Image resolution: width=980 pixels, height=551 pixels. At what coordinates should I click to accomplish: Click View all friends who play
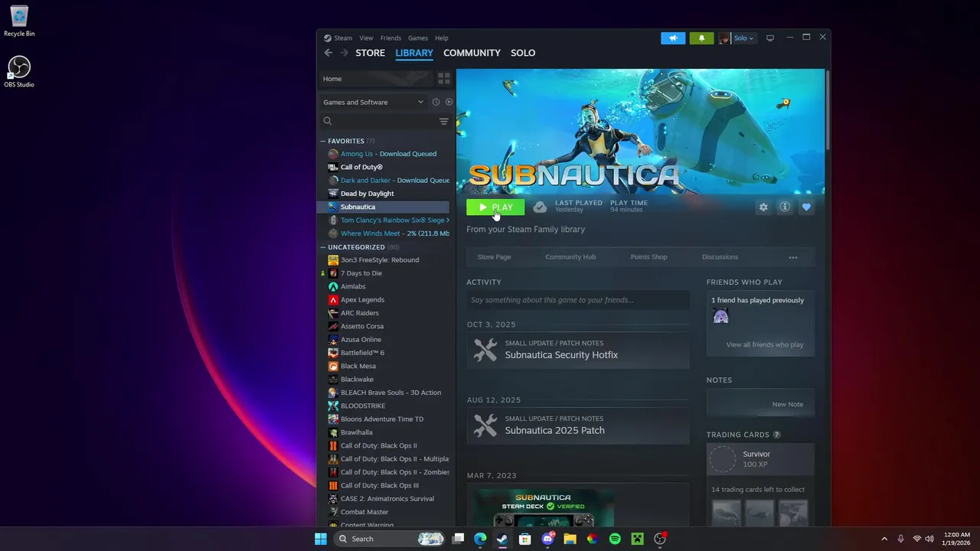tap(764, 344)
